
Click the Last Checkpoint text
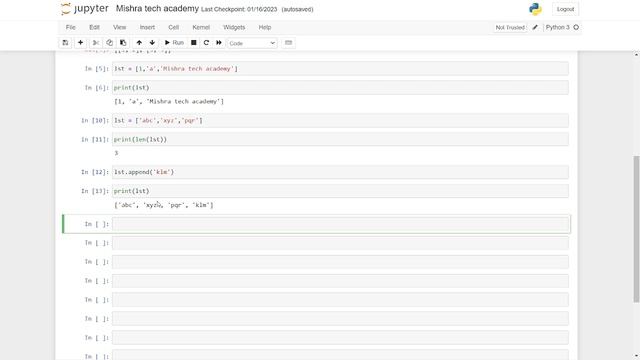pos(239,9)
